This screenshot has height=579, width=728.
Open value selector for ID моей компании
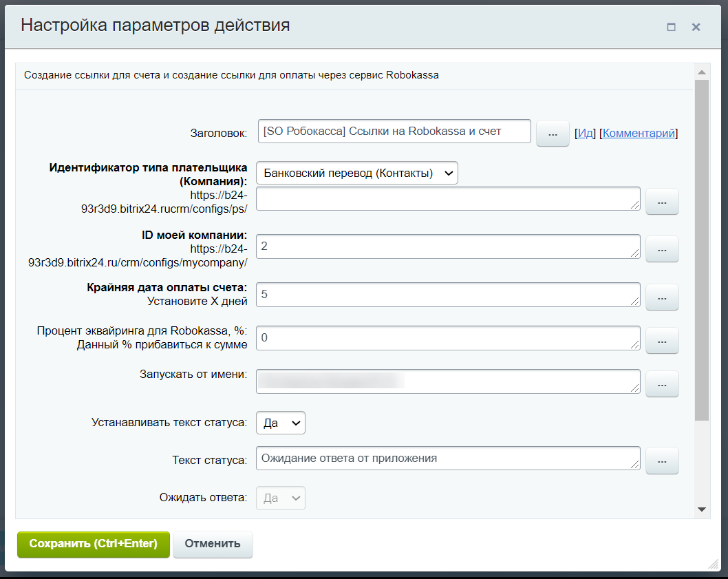[661, 249]
